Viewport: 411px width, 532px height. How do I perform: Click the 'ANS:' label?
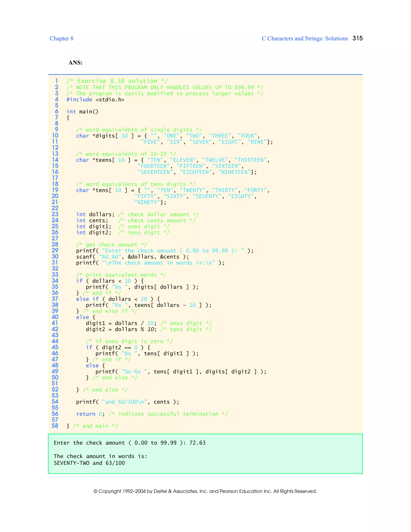coord(75,63)
